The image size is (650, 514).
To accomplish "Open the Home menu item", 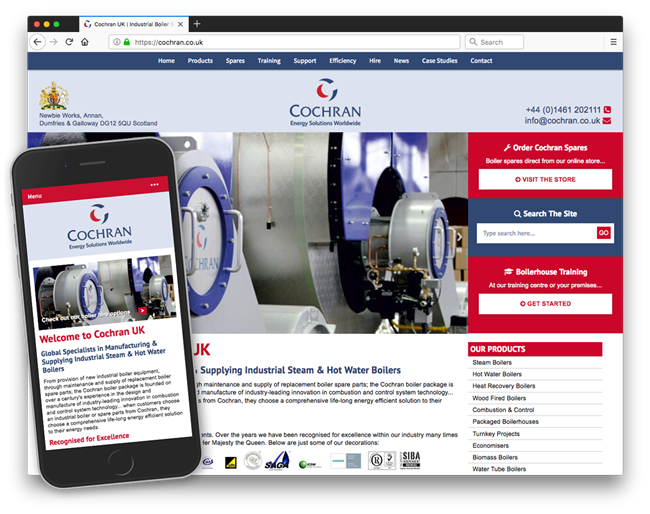I will point(166,61).
